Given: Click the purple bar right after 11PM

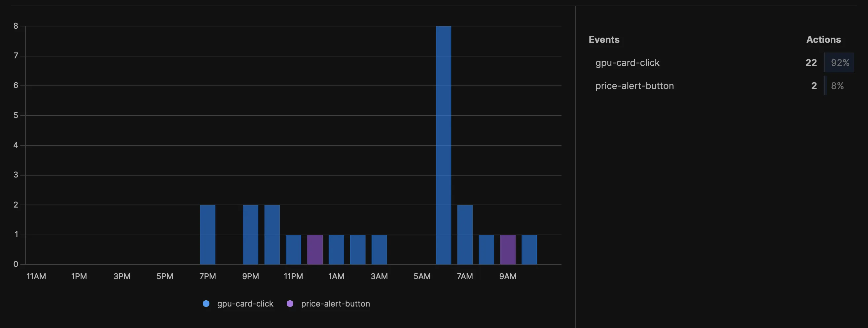Looking at the screenshot, I should 315,249.
